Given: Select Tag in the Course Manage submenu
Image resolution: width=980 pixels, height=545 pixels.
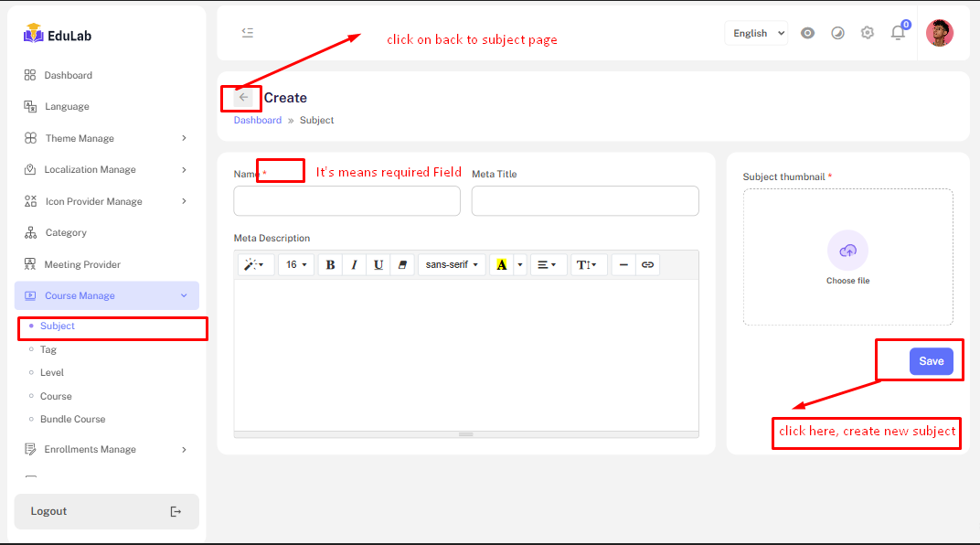Looking at the screenshot, I should (x=48, y=349).
